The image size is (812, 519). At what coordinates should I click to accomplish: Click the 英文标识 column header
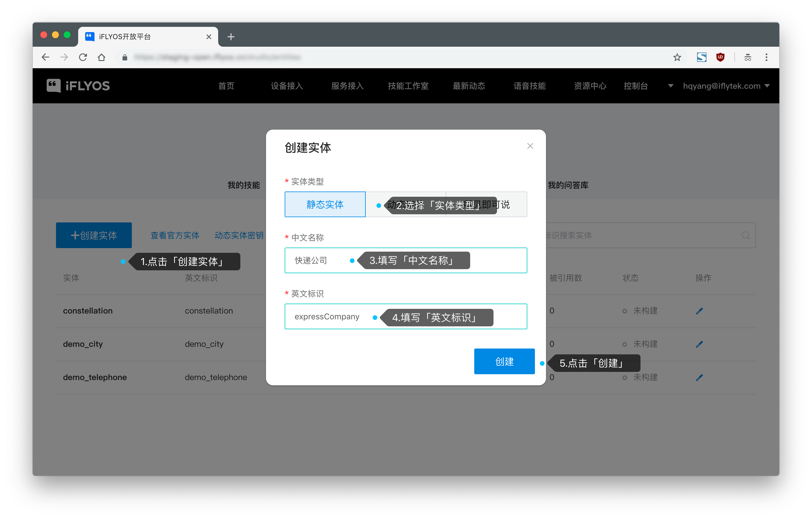201,278
